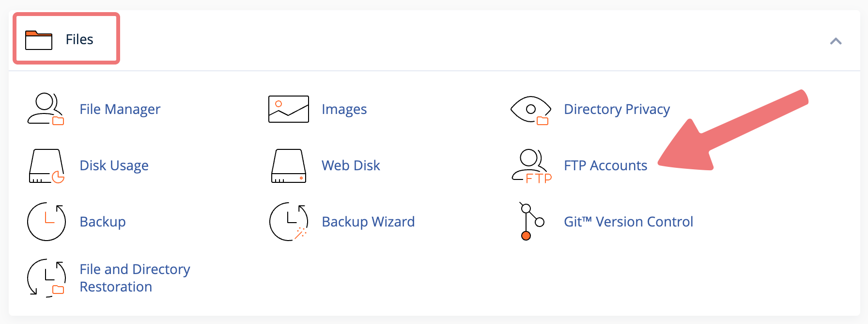This screenshot has width=868, height=324.
Task: Click the Files folder icon in header
Action: click(x=39, y=40)
